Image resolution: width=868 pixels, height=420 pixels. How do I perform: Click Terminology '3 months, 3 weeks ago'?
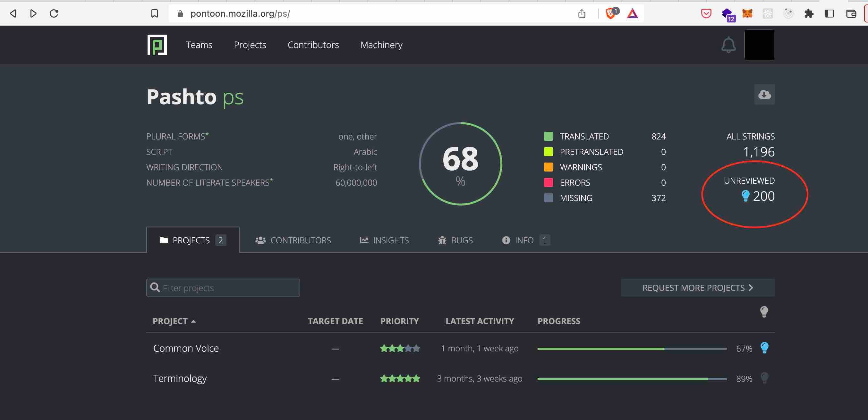point(480,379)
